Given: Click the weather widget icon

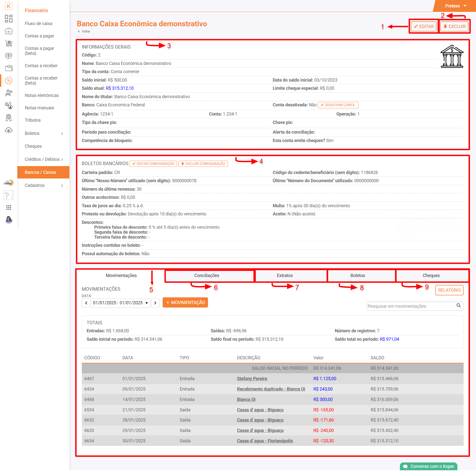Looking at the screenshot, I should pos(9,183).
